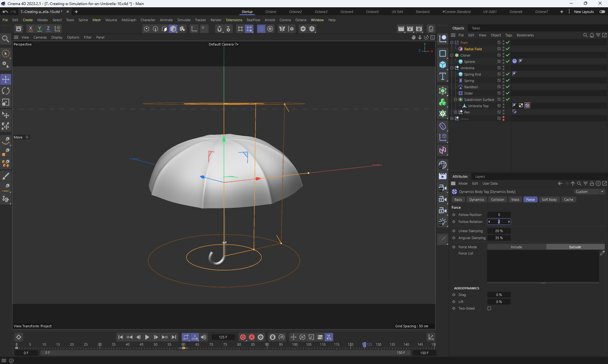This screenshot has height=364, width=608.
Task: Collapse the Umbrella object hierarchy
Action: click(452, 68)
